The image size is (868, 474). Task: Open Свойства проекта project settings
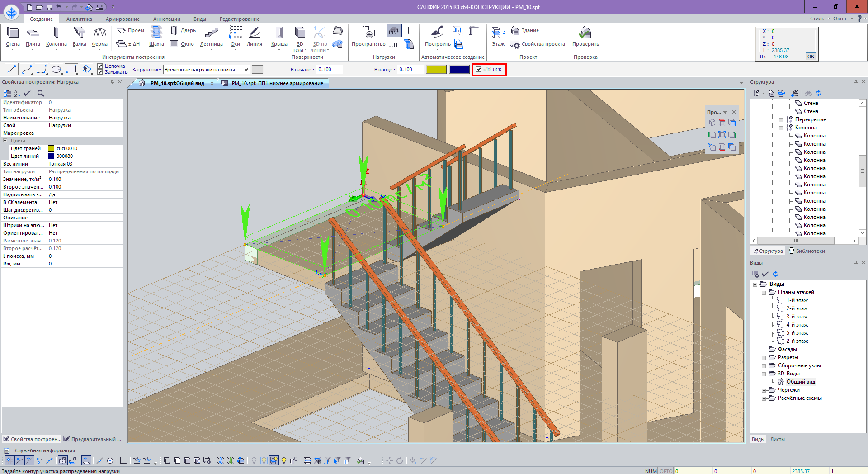(538, 44)
